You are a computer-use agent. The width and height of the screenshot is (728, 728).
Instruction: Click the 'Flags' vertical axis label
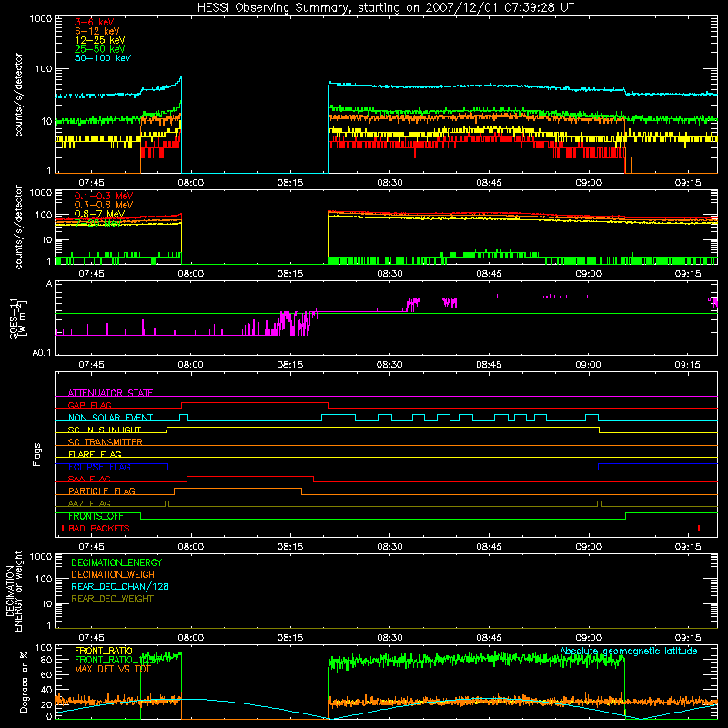(x=37, y=454)
